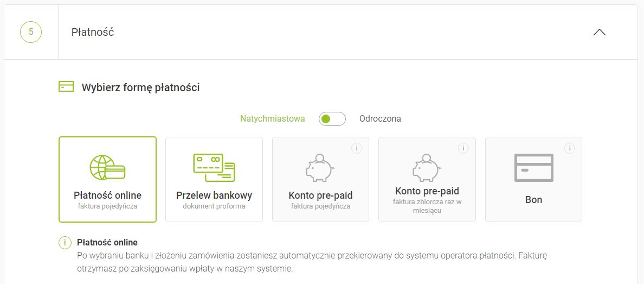The height and width of the screenshot is (284, 644).
Task: Open info icon on Konto pre-paid faktura pojedyńcza
Action: [356, 148]
